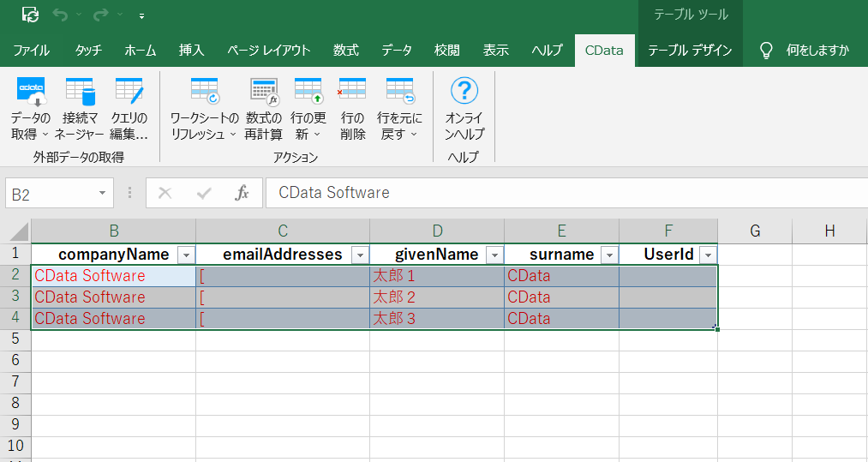Click the companyName header cell
The height and width of the screenshot is (462, 868).
click(113, 255)
